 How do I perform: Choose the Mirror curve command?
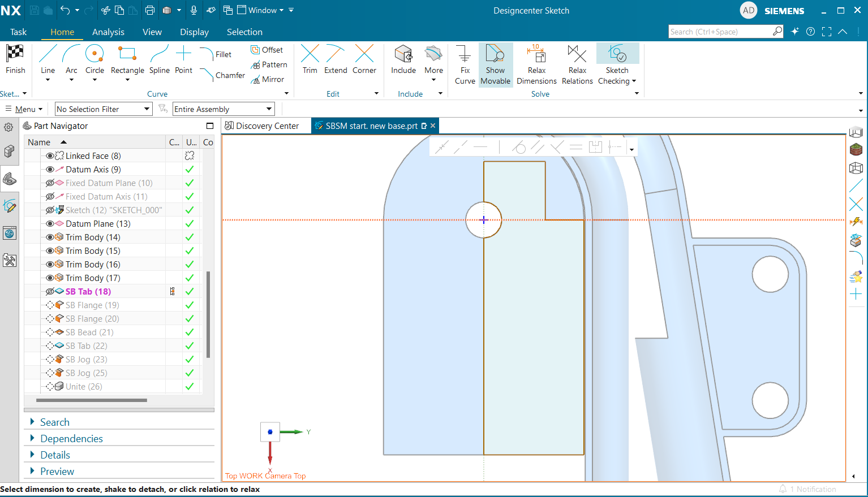268,79
